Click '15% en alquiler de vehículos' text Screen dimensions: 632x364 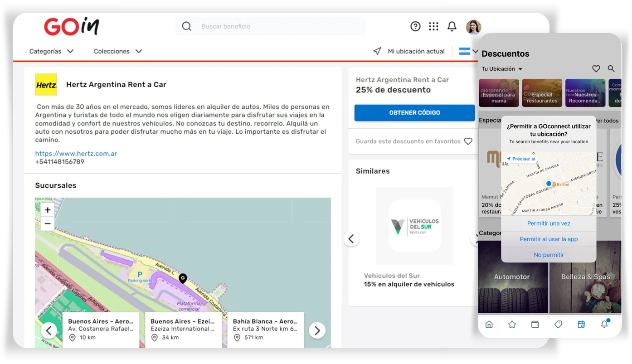tap(409, 284)
